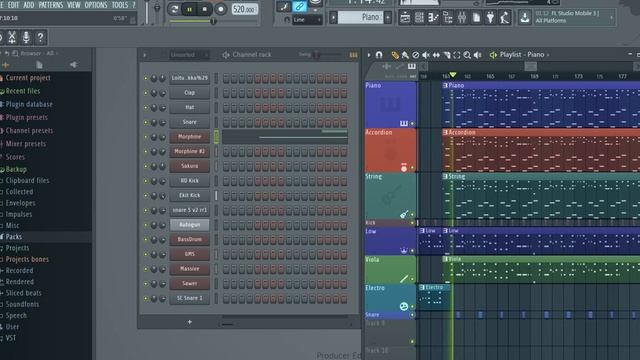Open the Piano pattern selector
640x360 pixels.
(x=361, y=17)
